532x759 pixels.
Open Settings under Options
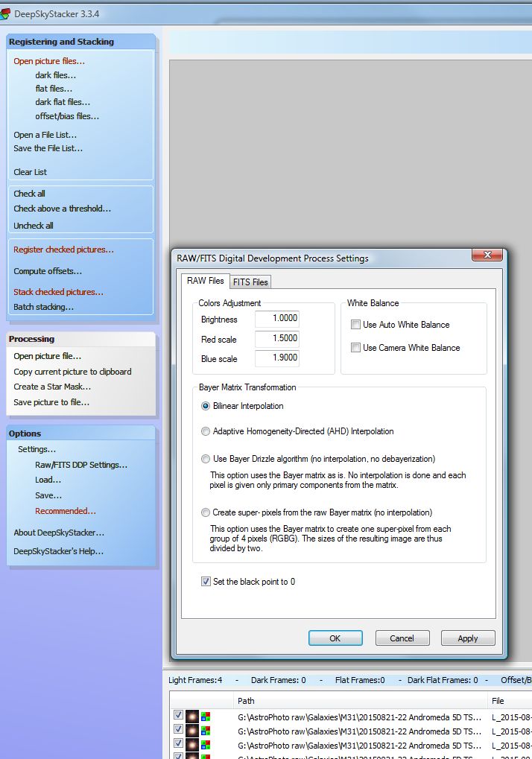[37, 449]
